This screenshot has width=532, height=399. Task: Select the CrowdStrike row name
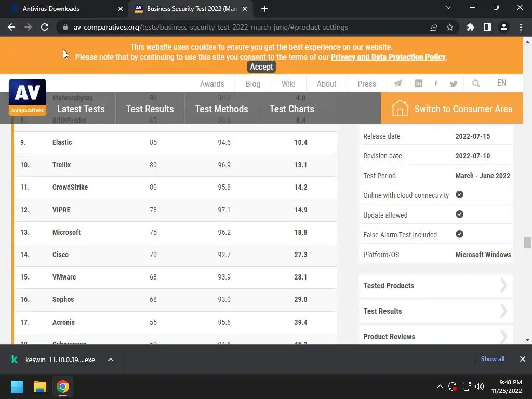point(70,187)
